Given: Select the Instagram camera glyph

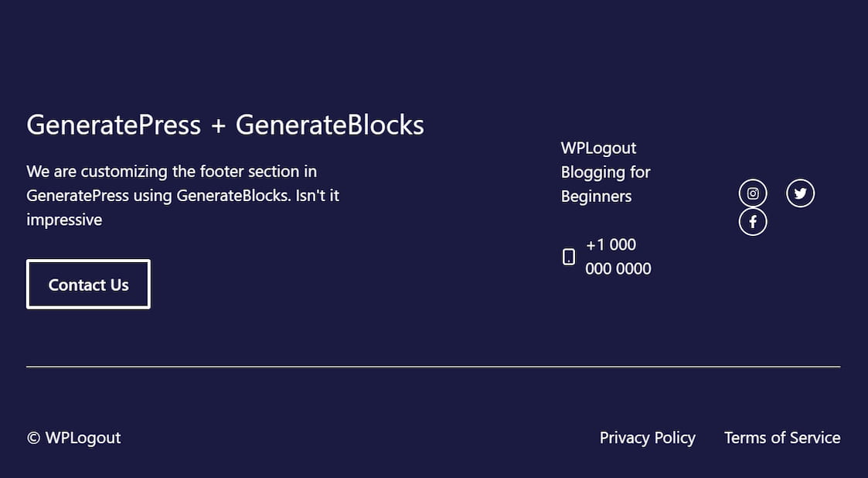Looking at the screenshot, I should click(x=752, y=193).
